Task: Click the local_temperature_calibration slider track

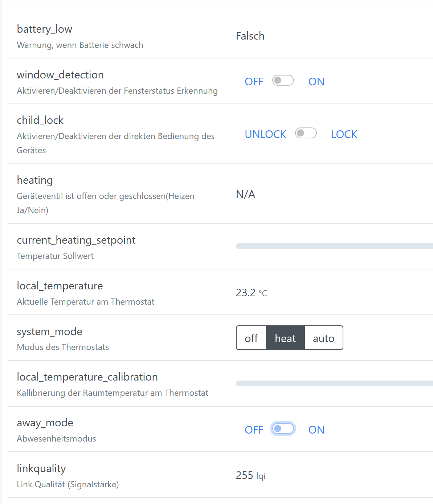Action: click(x=334, y=383)
